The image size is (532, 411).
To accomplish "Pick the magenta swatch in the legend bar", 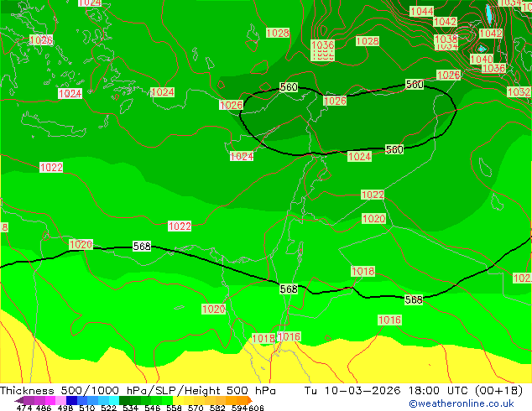I will pyautogui.click(x=50, y=400).
